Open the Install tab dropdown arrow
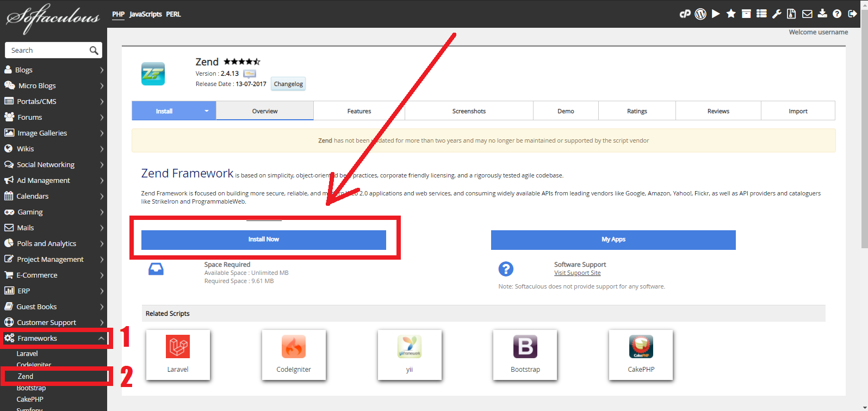 click(207, 111)
